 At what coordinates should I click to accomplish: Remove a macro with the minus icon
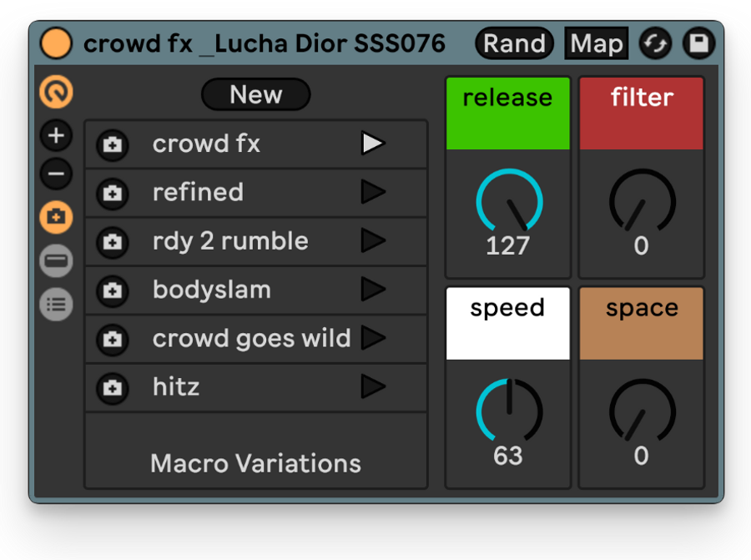pos(56,174)
